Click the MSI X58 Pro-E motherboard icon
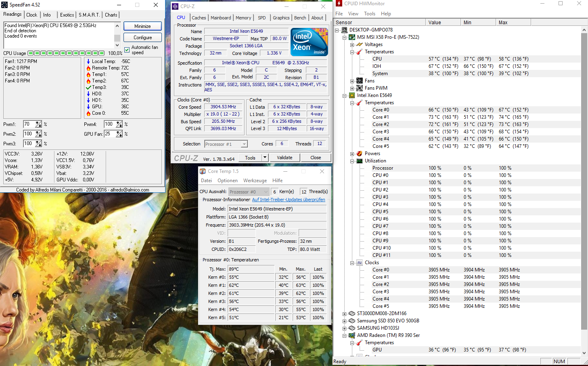Screen dimensions: 588x366 (x=352, y=37)
